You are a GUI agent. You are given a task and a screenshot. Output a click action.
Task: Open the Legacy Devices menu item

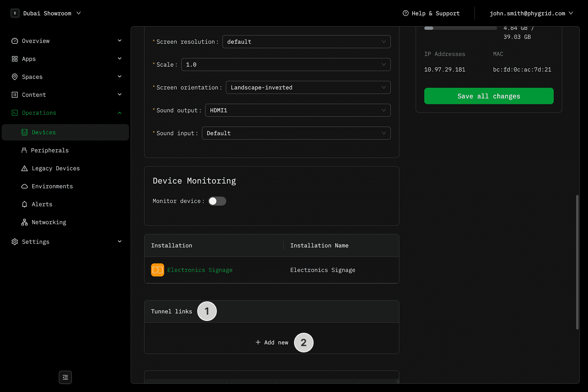(65, 168)
